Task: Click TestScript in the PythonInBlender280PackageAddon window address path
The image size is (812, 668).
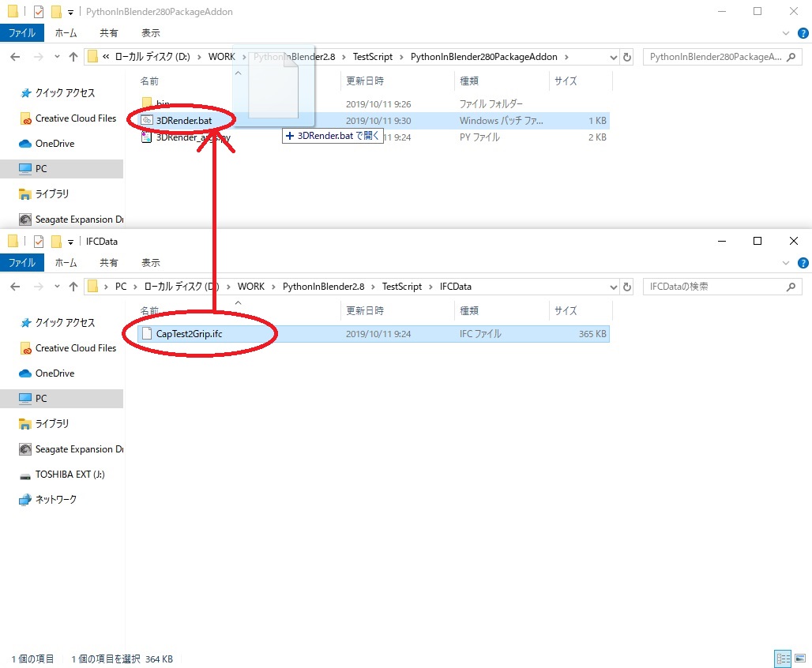Action: tap(373, 57)
